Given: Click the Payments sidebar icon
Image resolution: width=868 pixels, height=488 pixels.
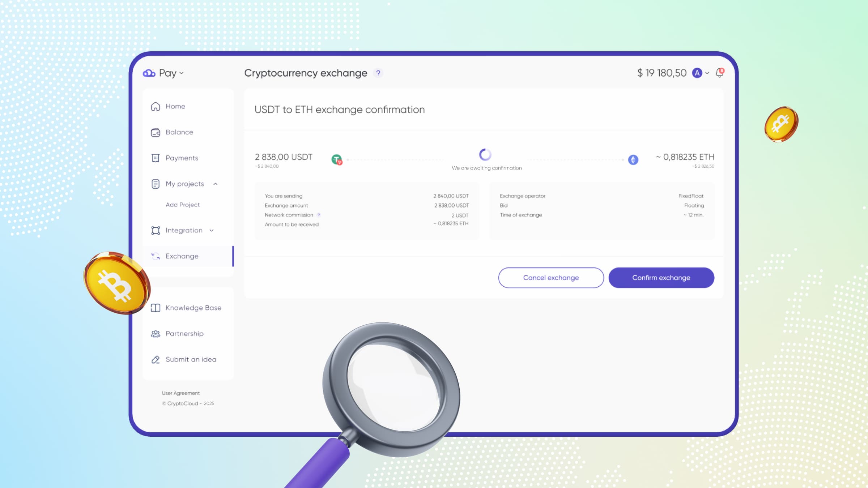Looking at the screenshot, I should (155, 157).
